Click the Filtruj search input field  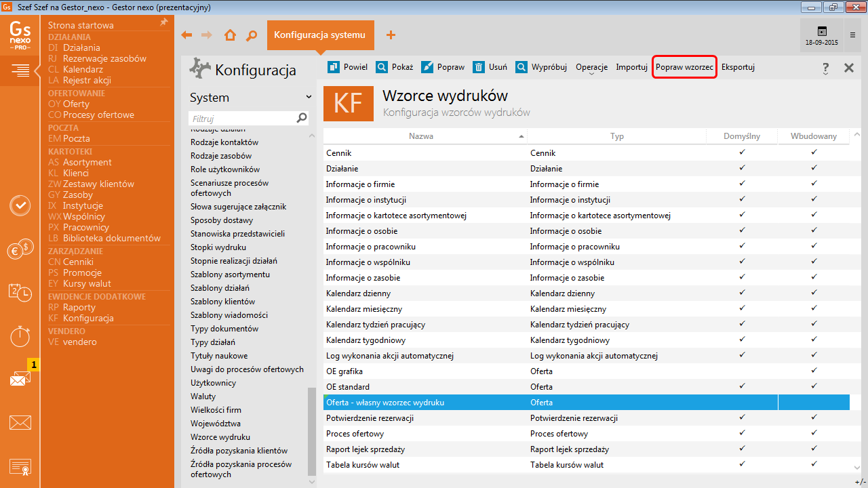[241, 118]
